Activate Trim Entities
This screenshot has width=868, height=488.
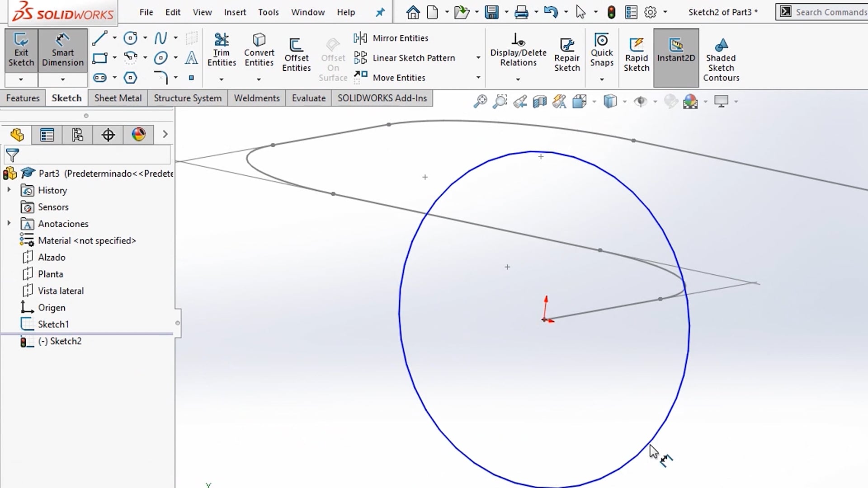coord(222,50)
